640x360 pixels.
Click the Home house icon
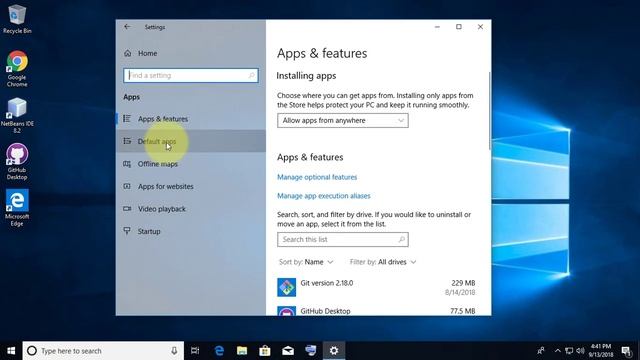(128, 53)
